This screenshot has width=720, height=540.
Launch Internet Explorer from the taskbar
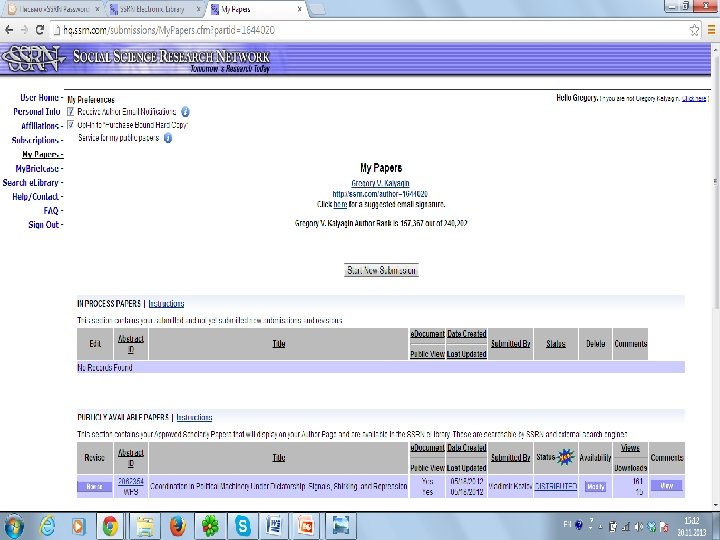pos(47,526)
